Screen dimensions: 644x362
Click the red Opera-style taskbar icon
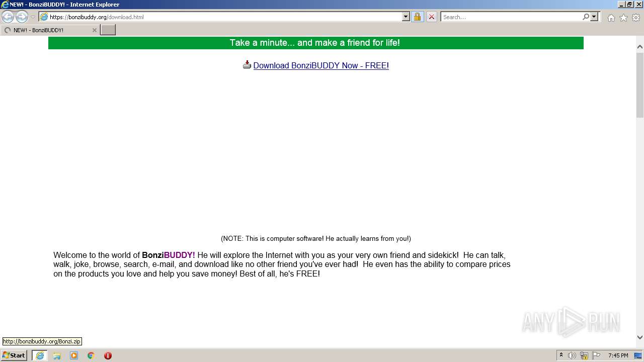coord(108,355)
